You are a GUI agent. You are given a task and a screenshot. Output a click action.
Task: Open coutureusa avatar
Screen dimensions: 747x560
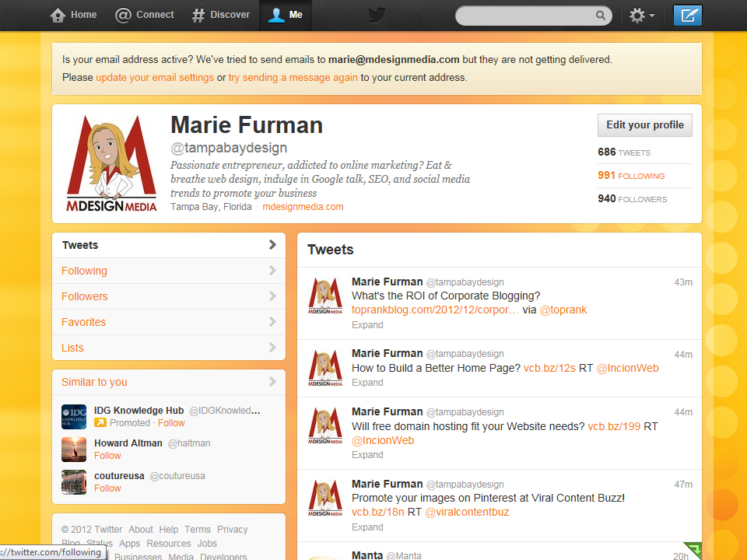[74, 482]
